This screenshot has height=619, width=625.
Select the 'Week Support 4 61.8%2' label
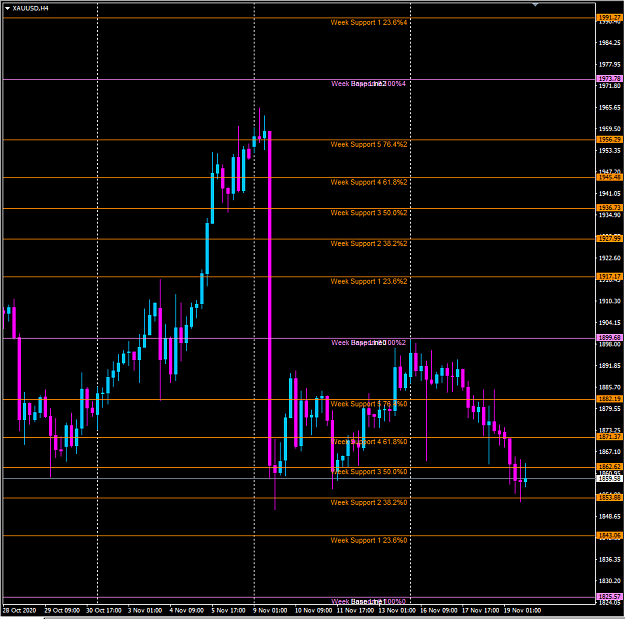(369, 183)
